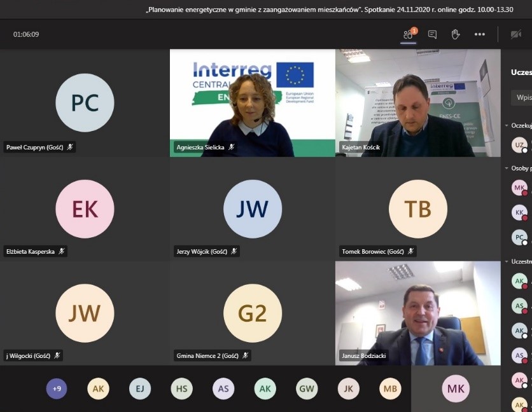Open the more actions ellipsis menu
Viewport: 532px width, 412px height.
tap(479, 34)
